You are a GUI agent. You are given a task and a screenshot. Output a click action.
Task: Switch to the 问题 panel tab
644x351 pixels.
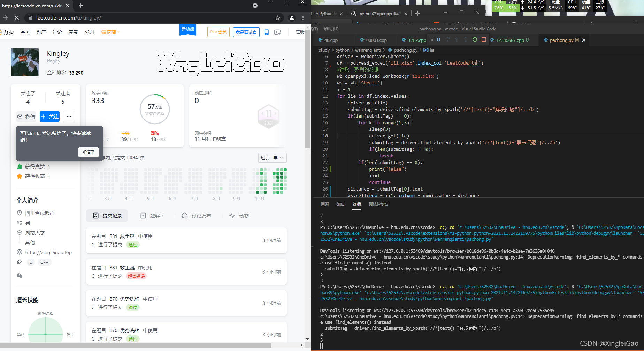[325, 204]
